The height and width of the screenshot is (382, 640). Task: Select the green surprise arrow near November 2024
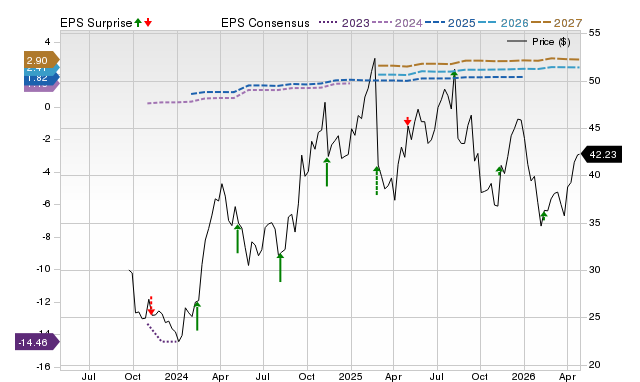point(327,172)
